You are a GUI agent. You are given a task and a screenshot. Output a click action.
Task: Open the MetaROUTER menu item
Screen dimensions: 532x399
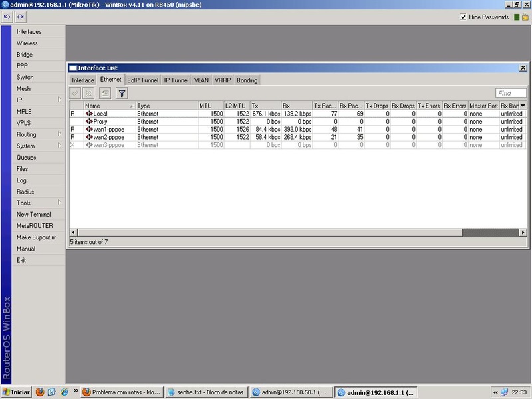pyautogui.click(x=35, y=225)
